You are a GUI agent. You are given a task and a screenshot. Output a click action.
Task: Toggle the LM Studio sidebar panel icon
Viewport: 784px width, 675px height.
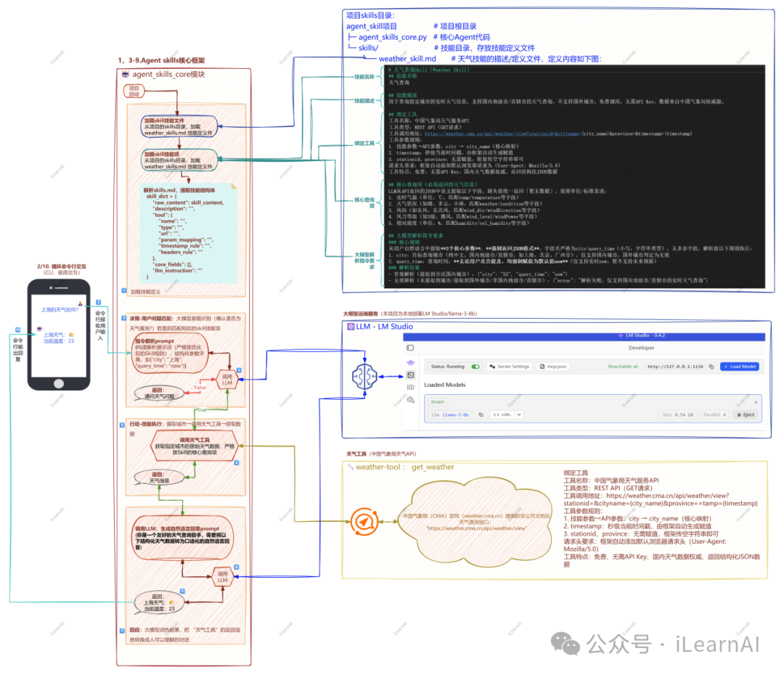pos(410,348)
